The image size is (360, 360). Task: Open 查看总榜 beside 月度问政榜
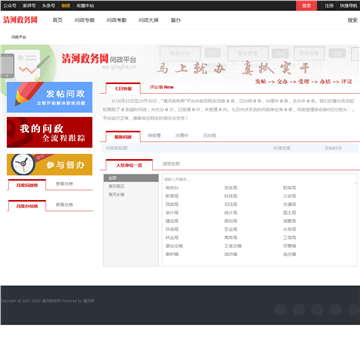pos(64,184)
